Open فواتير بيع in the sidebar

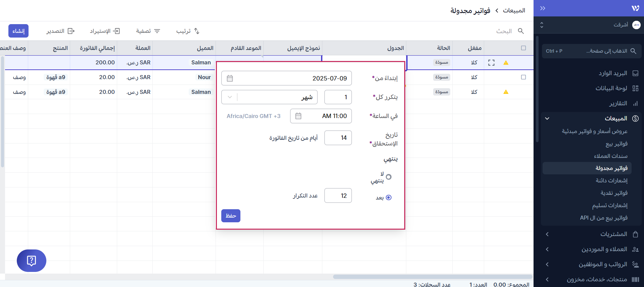pyautogui.click(x=616, y=143)
